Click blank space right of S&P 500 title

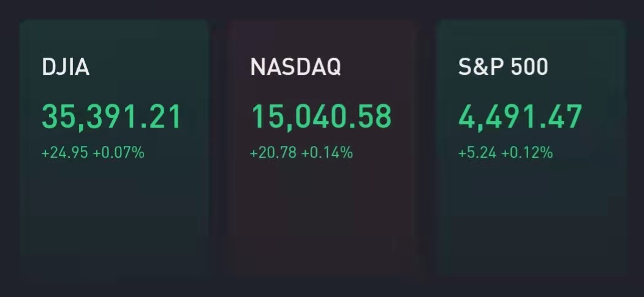click(585, 67)
